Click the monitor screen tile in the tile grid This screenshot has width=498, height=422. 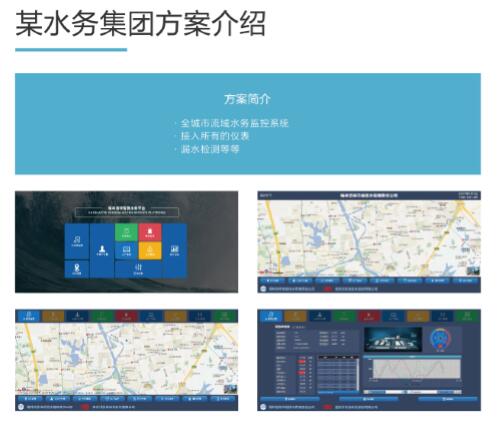126,250
